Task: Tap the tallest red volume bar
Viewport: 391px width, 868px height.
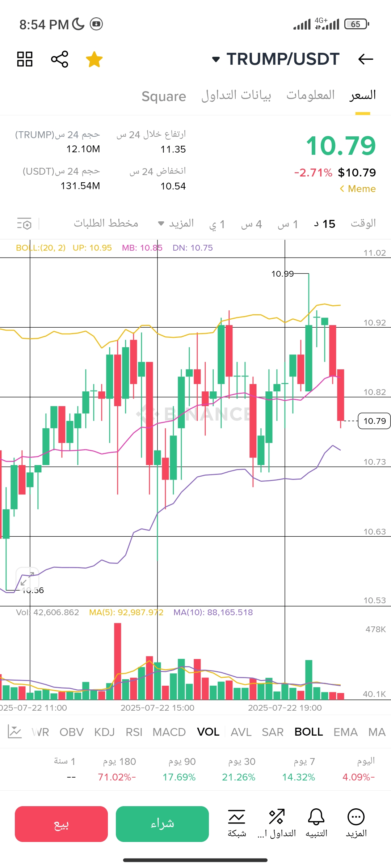Action: click(x=118, y=661)
